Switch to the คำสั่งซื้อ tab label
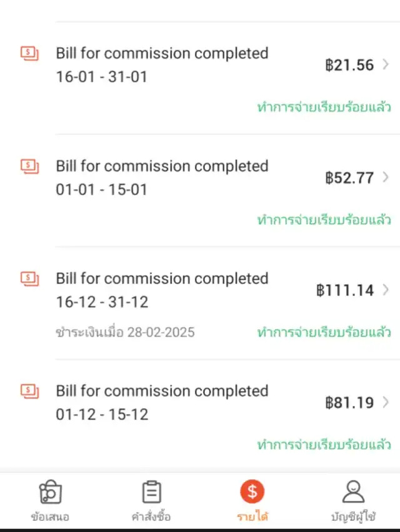This screenshot has height=532, width=400. click(x=151, y=517)
